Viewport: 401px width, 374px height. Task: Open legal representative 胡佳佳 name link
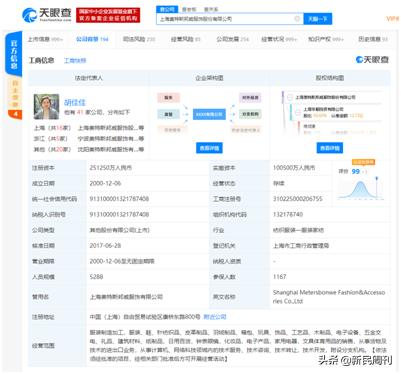click(75, 102)
